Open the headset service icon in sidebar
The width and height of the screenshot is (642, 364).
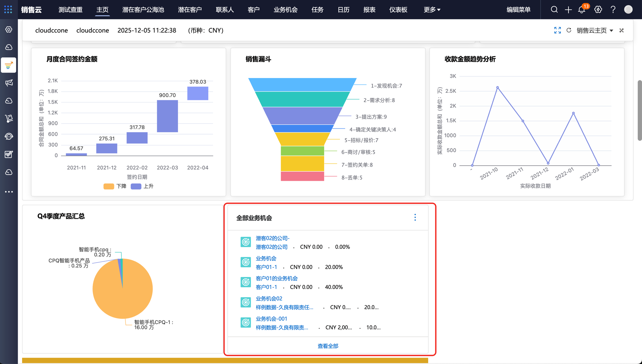9,136
